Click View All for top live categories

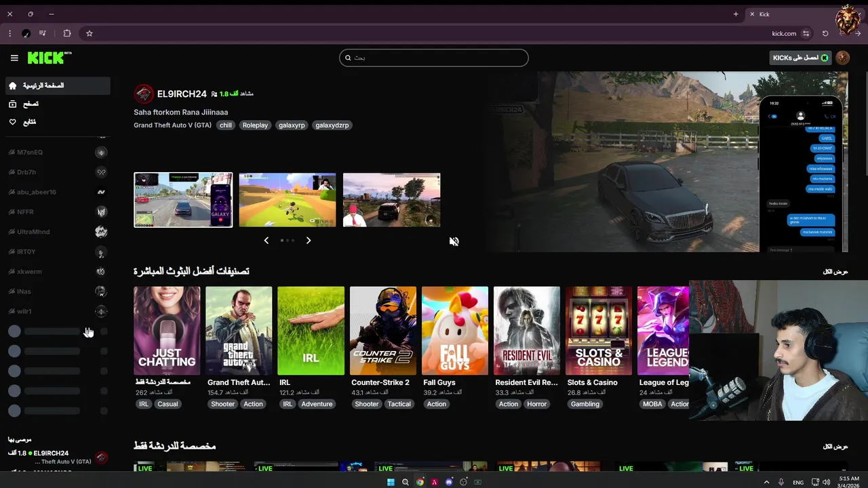[x=835, y=272]
